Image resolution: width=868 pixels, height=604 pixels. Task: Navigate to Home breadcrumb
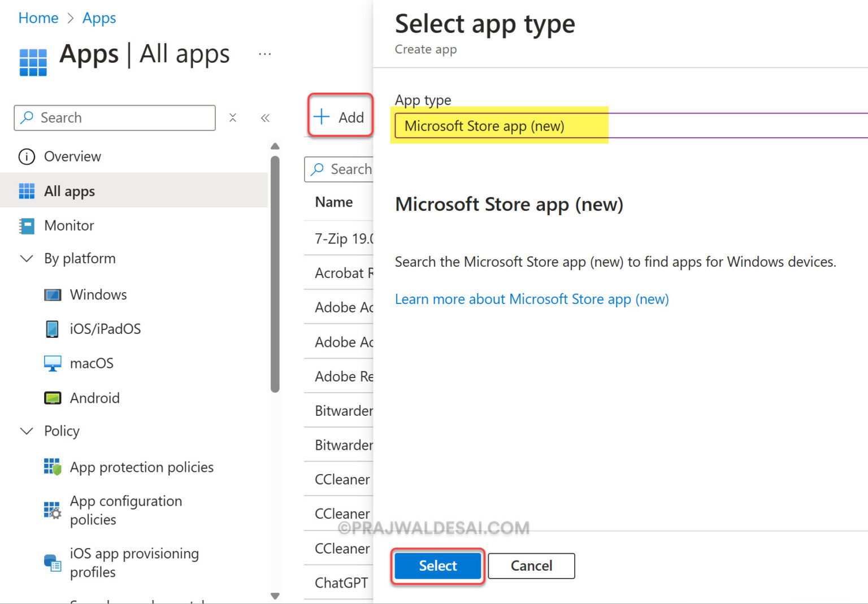coord(38,18)
